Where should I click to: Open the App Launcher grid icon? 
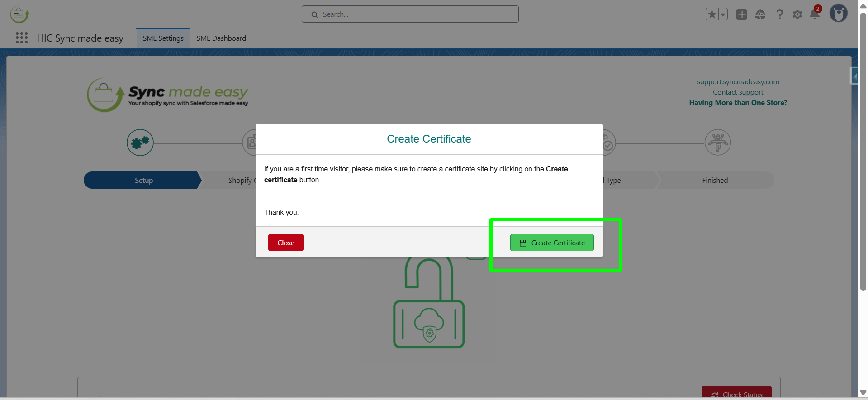[22, 38]
